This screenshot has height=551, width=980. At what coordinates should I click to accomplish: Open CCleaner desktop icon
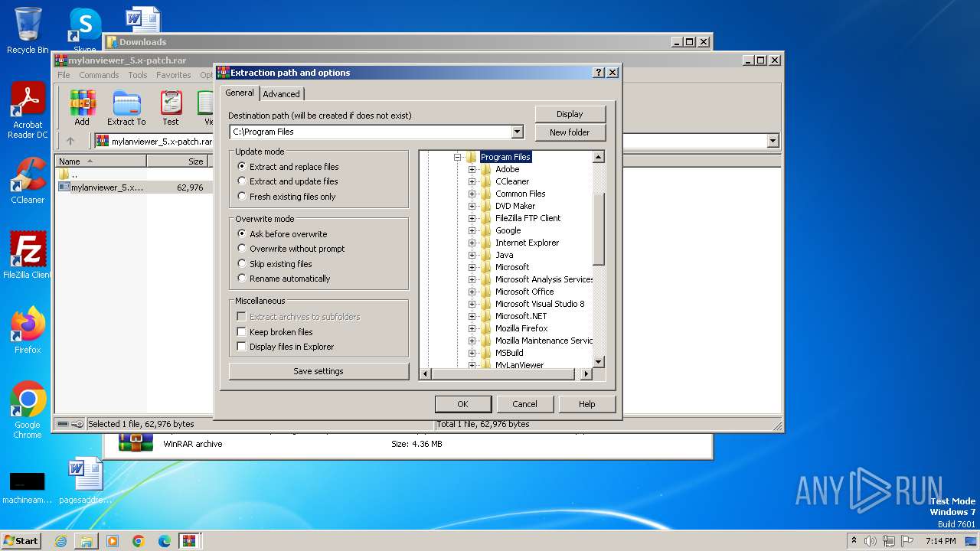pos(28,181)
